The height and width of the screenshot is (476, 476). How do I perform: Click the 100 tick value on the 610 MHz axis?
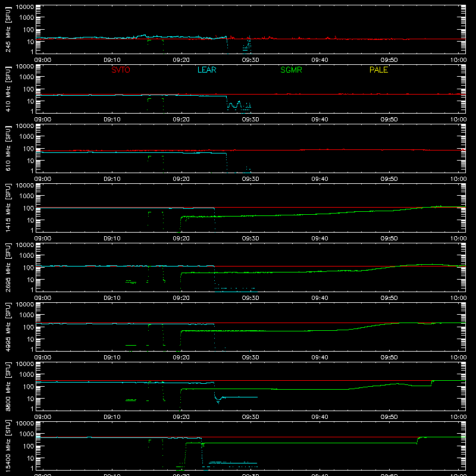coord(29,148)
